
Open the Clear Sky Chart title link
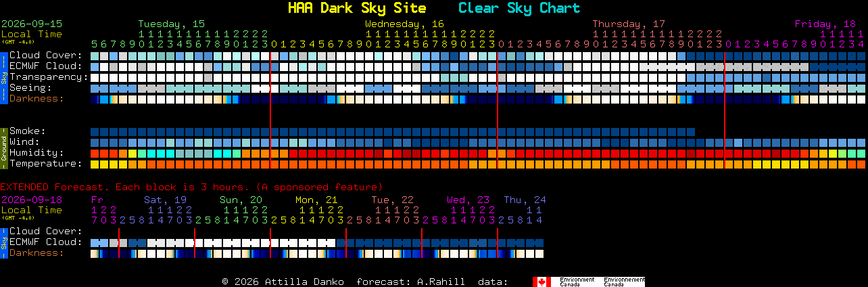pos(519,8)
